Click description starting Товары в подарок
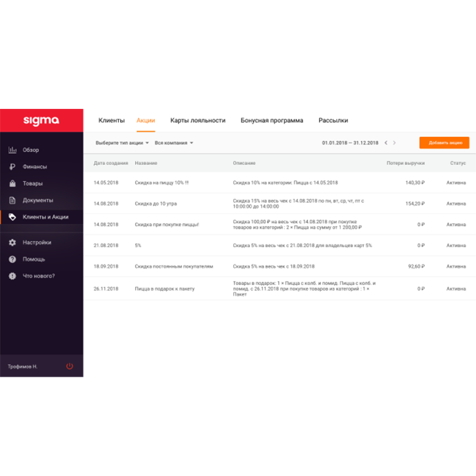 point(304,289)
